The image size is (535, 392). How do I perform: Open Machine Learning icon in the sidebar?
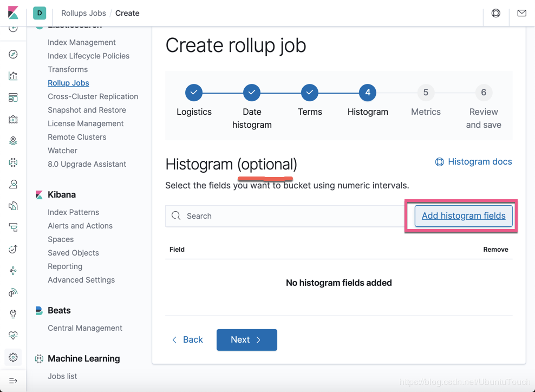click(13, 162)
